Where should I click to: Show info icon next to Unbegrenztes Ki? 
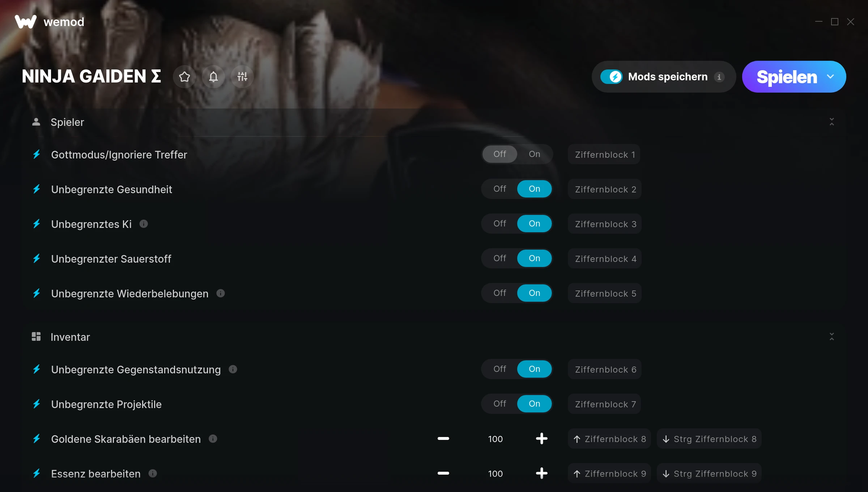(144, 224)
